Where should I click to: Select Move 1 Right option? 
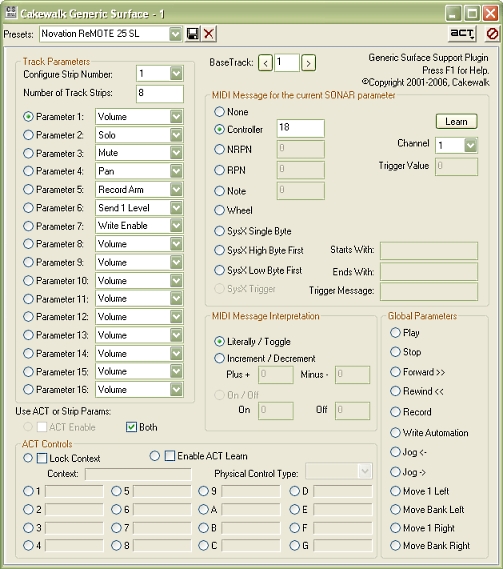pyautogui.click(x=395, y=528)
